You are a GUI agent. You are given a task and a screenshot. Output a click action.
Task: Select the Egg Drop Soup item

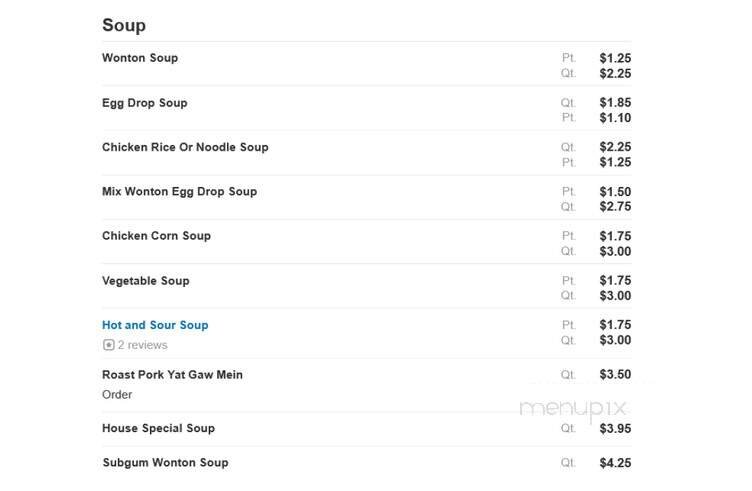point(144,103)
